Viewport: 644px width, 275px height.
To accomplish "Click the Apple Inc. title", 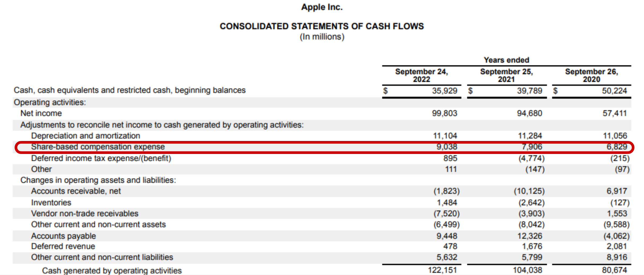I will pyautogui.click(x=322, y=7).
